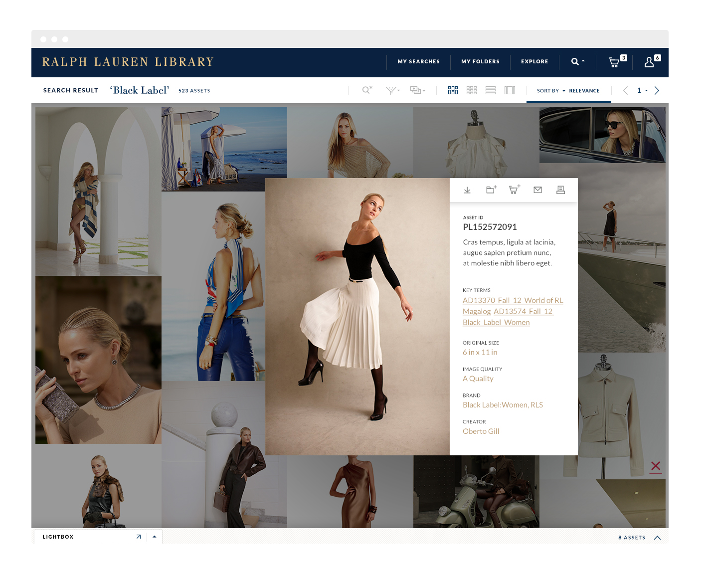Open the olive green scooter thumbnail
706x588 pixels.
(476, 491)
